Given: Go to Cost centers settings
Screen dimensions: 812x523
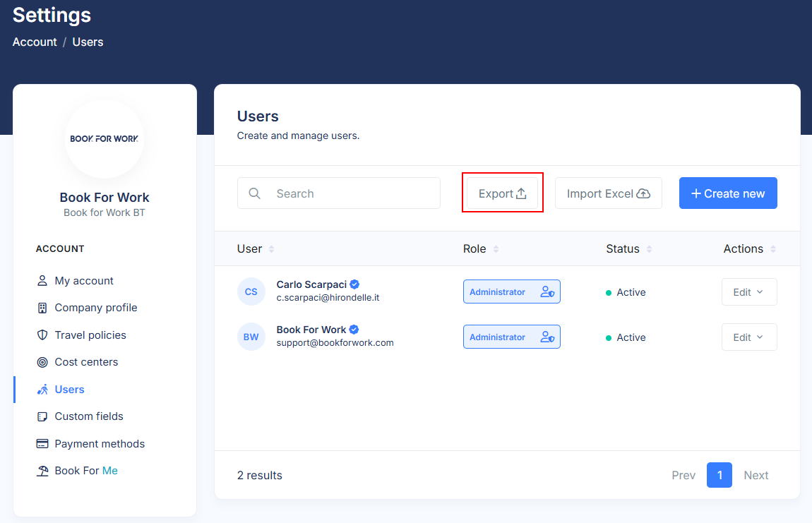Looking at the screenshot, I should coord(86,362).
